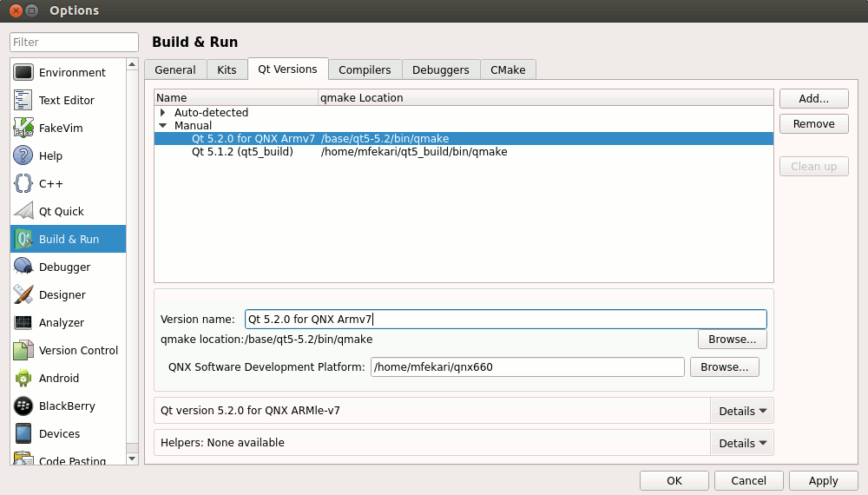Open the Analyzer icon
Screen dimensions: 868x495
23,322
